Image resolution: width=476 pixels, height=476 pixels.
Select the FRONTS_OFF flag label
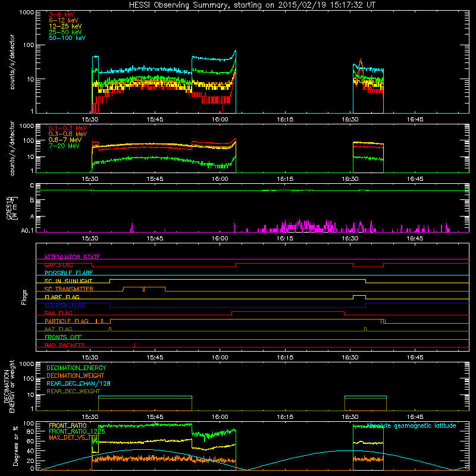pos(63,337)
